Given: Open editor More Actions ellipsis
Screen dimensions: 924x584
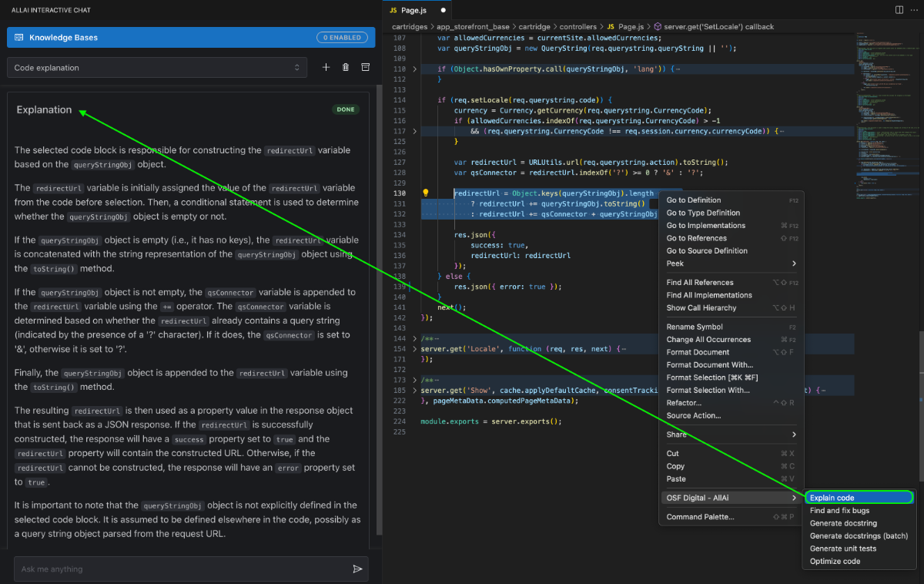Looking at the screenshot, I should 914,10.
